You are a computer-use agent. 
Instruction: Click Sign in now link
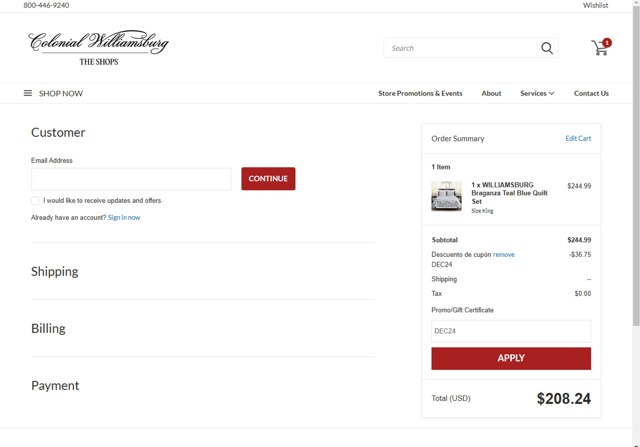pos(124,218)
